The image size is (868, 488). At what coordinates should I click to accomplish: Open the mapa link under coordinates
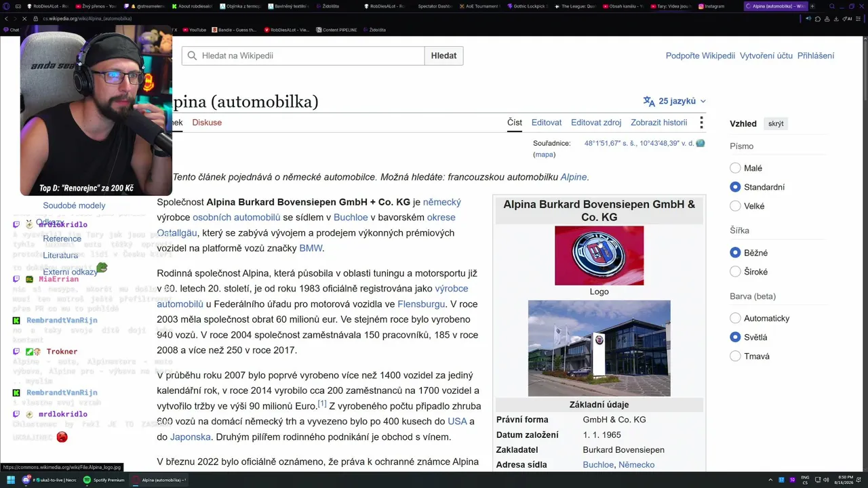[544, 155]
